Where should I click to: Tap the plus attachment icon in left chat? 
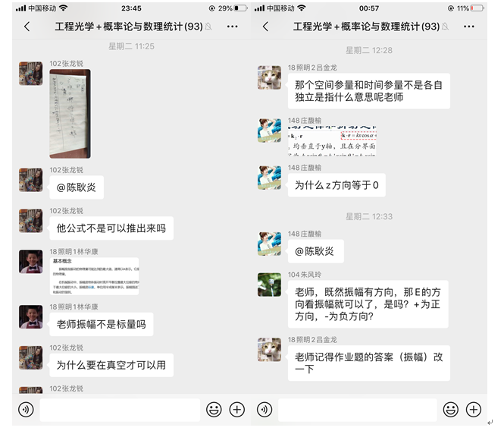(236, 410)
